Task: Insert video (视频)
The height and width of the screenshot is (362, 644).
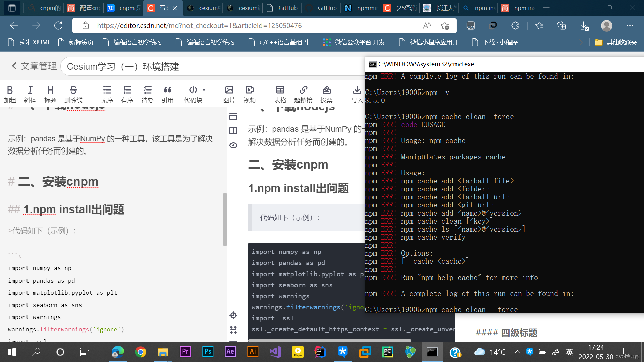Action: [250, 94]
